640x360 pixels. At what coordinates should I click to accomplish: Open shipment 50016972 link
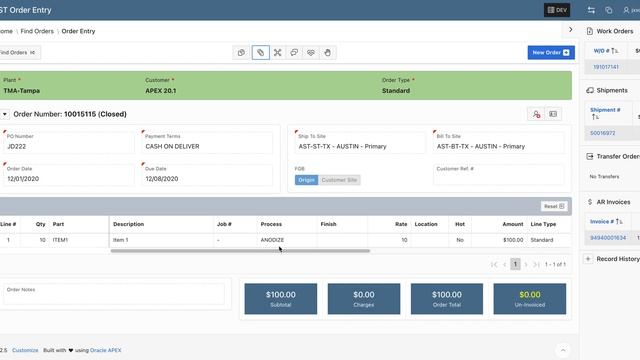coord(602,133)
